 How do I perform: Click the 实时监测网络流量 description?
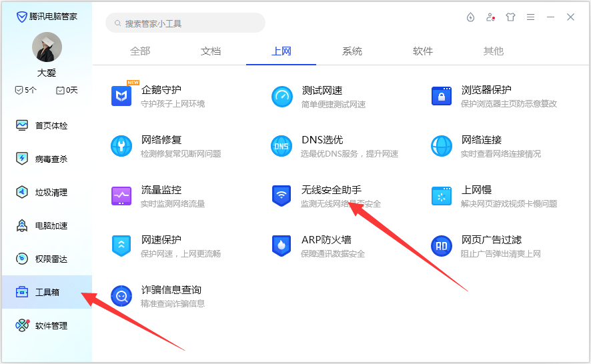[x=173, y=204]
